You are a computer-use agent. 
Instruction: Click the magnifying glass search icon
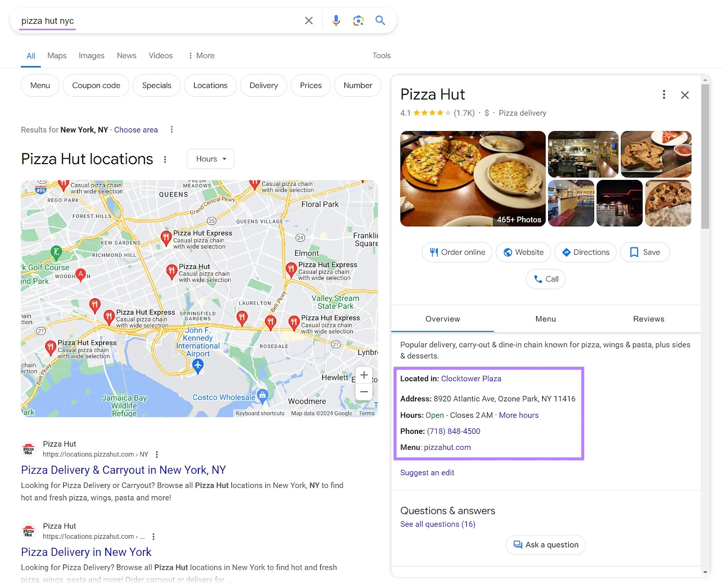[380, 21]
